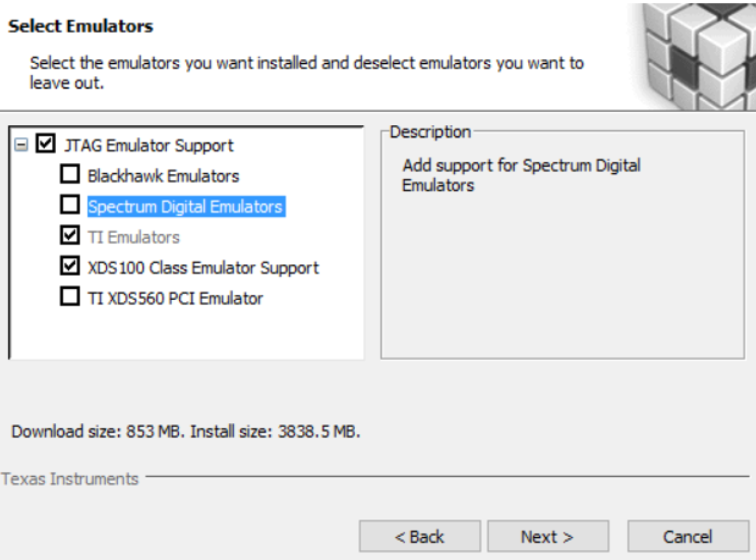This screenshot has width=756, height=560.
Task: Check the Blackhawk Emulators checkbox
Action: point(70,174)
